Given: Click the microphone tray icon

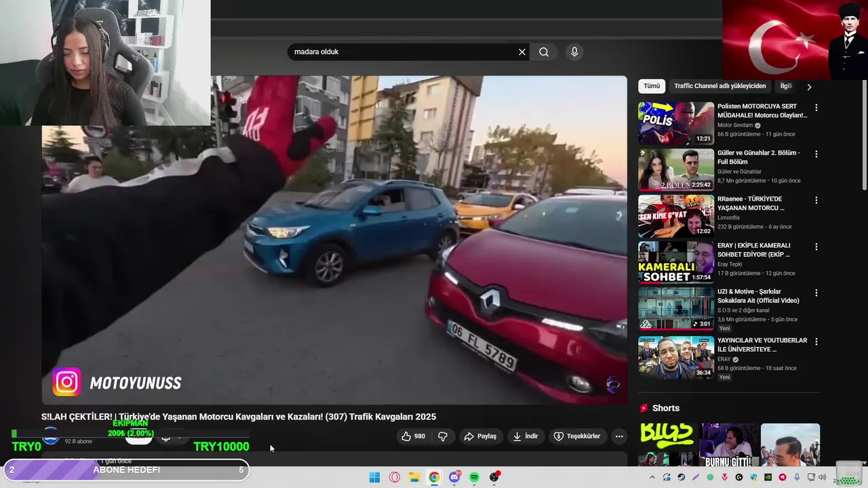Looking at the screenshot, I should point(797,477).
